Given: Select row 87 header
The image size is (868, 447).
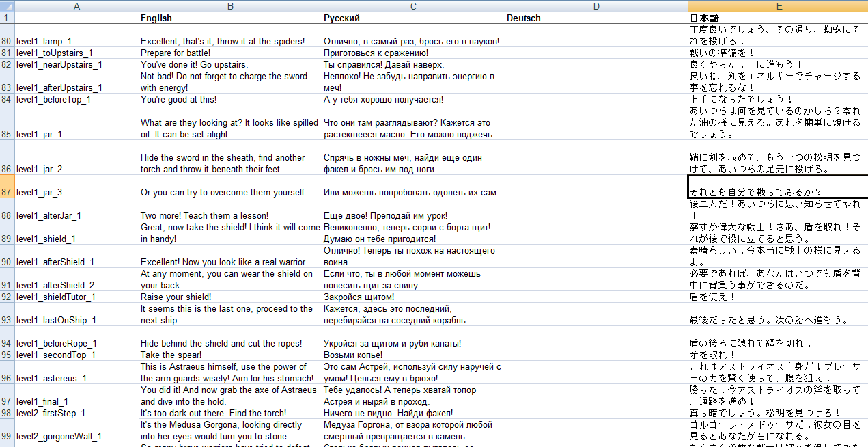Looking at the screenshot, I should 7,187.
